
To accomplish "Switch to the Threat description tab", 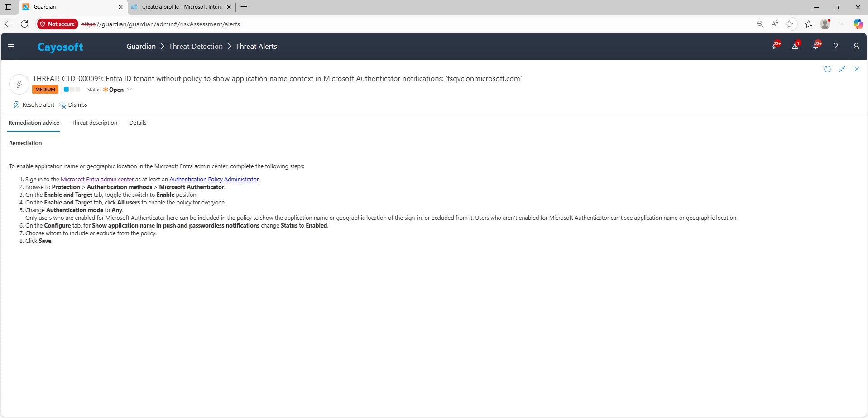I will click(94, 123).
